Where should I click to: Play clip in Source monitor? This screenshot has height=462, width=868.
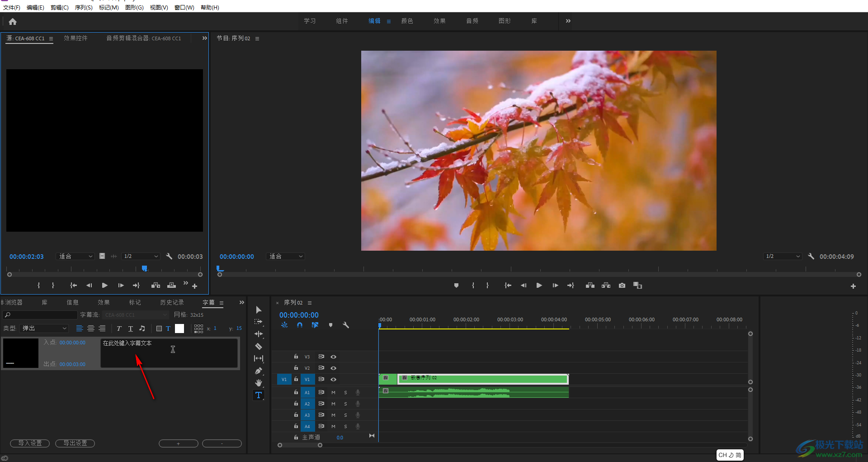tap(105, 286)
